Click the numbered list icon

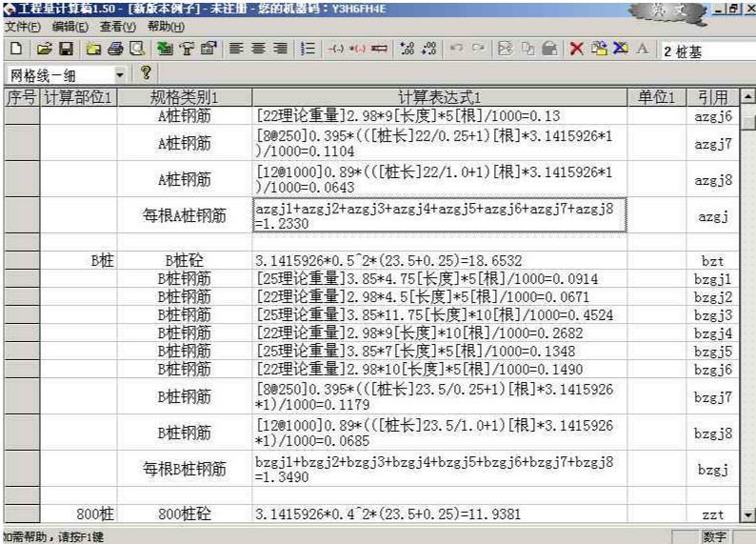tap(308, 49)
